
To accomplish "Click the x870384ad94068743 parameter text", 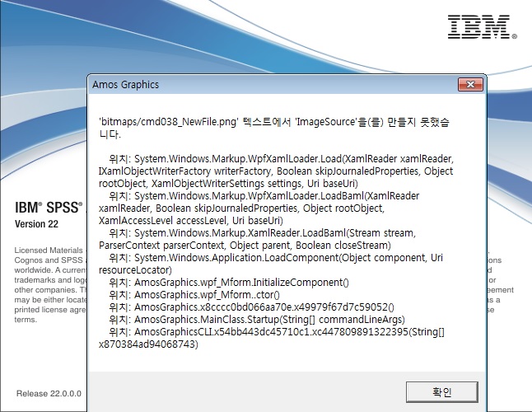I will 148,344.
